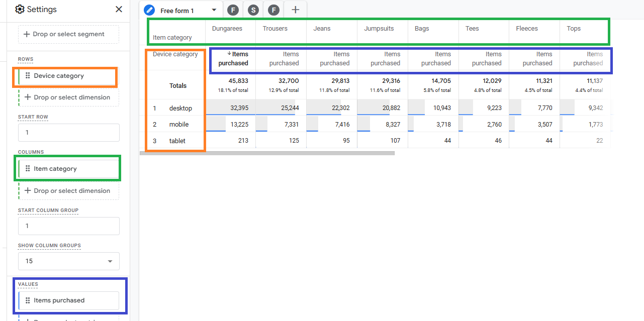Click the drag handle on Item category chip
The width and height of the screenshot is (644, 321).
tap(28, 169)
